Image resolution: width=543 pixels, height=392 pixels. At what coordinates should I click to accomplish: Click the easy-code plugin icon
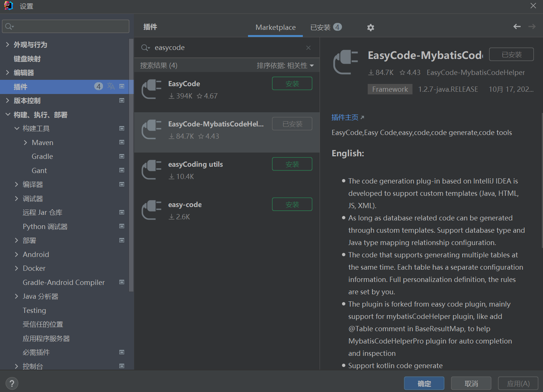[152, 210]
